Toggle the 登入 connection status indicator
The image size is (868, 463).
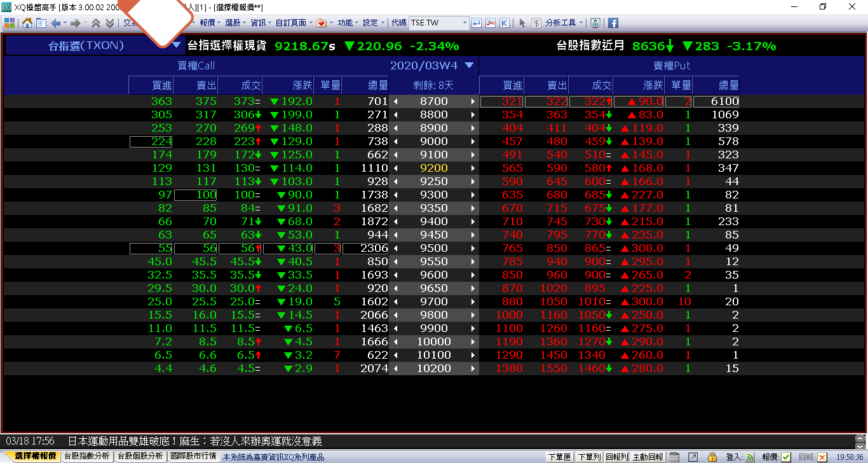pos(750,457)
